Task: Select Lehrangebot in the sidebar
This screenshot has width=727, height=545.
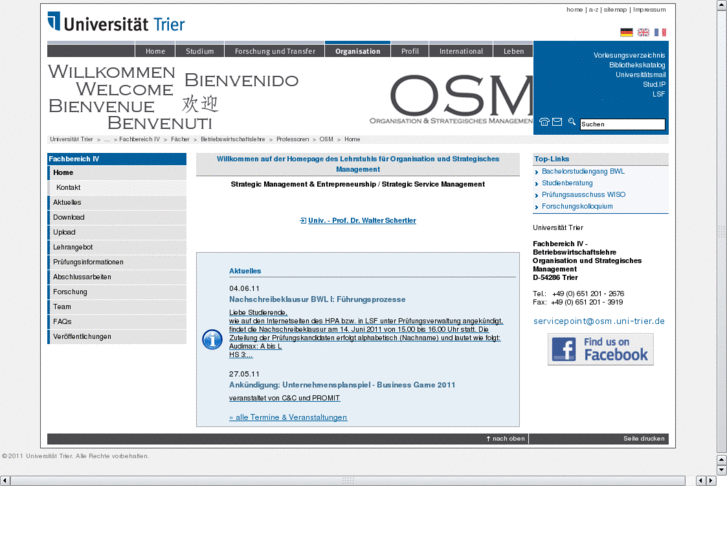Action: 117,247
